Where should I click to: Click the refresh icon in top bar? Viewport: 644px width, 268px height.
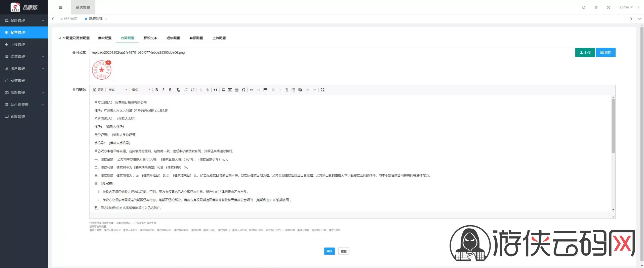[x=584, y=7]
